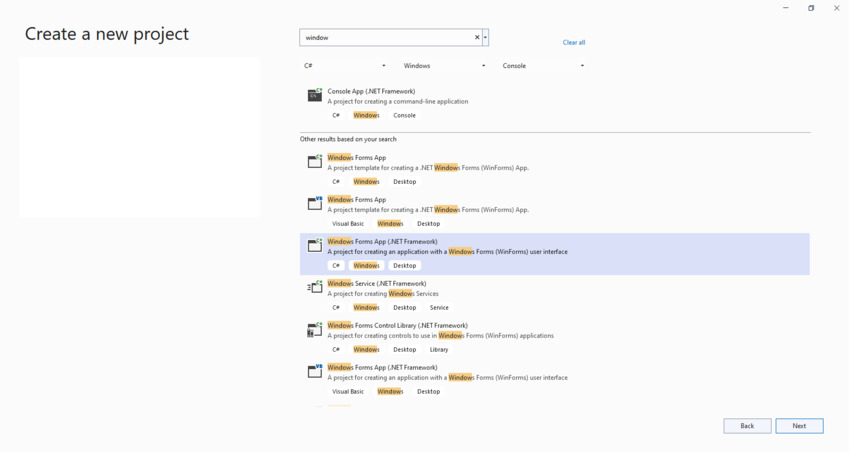Click in the template search box

387,37
